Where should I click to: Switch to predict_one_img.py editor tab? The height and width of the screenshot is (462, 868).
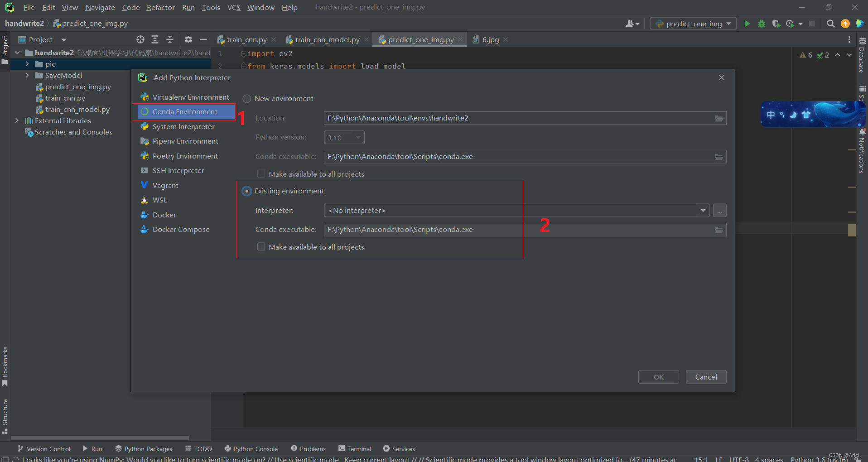click(420, 39)
